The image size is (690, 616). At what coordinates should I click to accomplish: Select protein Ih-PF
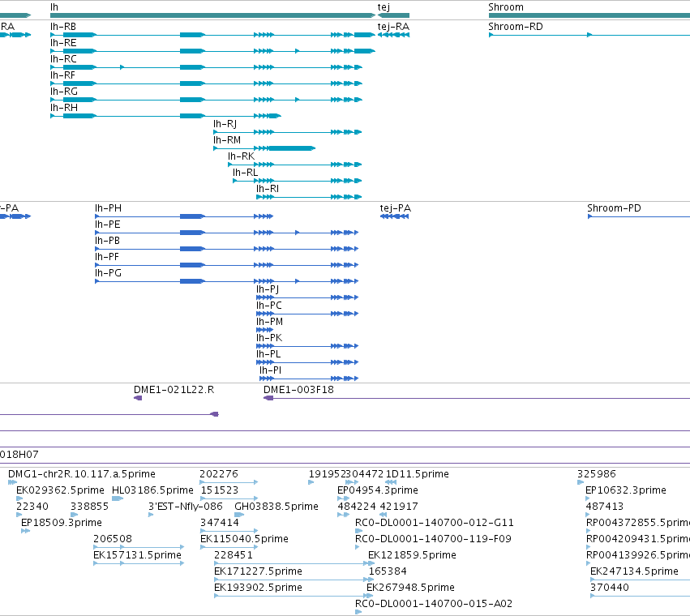(107, 257)
